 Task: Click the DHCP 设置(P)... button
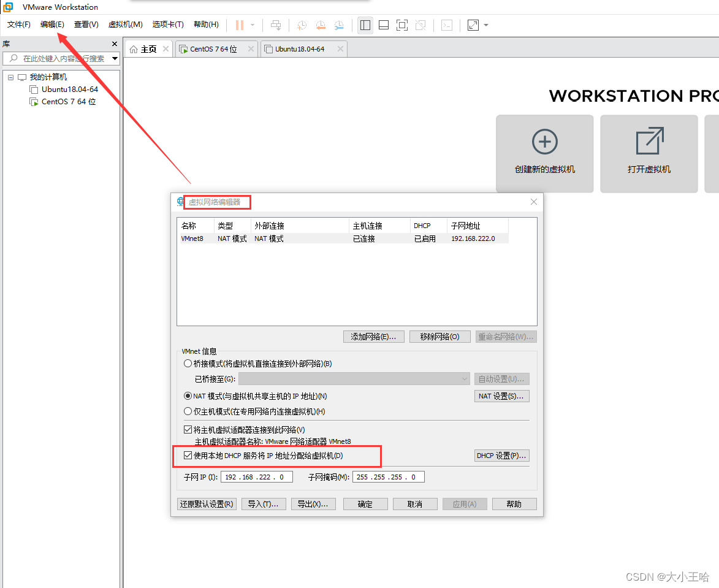point(501,456)
